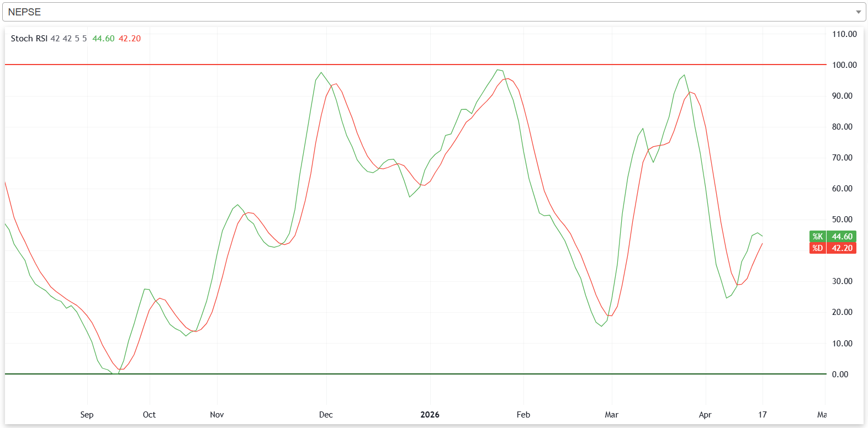Click the 80.00 mark on price axis
The image size is (868, 428).
click(842, 127)
